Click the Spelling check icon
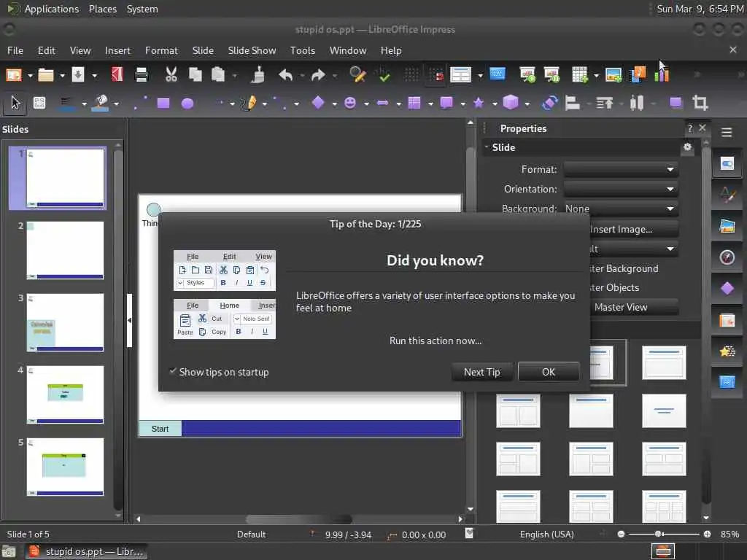The width and height of the screenshot is (747, 560). (x=384, y=74)
